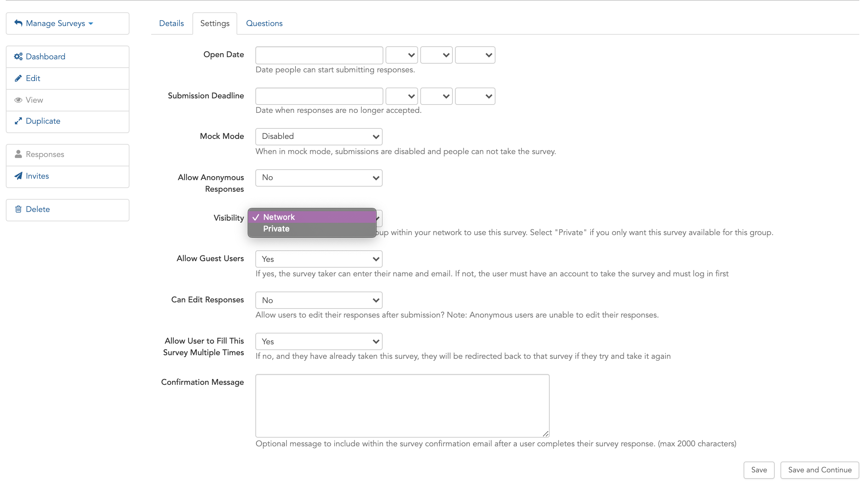Click the textarea resize handle corner
The width and height of the screenshot is (868, 489).
tap(546, 434)
